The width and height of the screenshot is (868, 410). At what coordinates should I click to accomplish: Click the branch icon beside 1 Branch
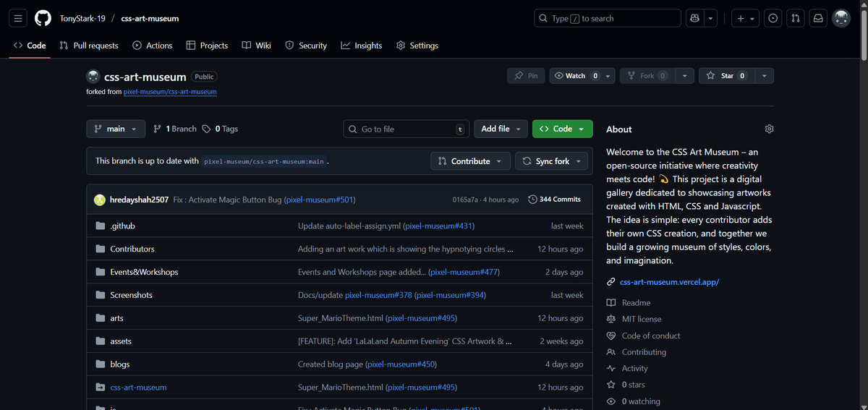(x=158, y=129)
